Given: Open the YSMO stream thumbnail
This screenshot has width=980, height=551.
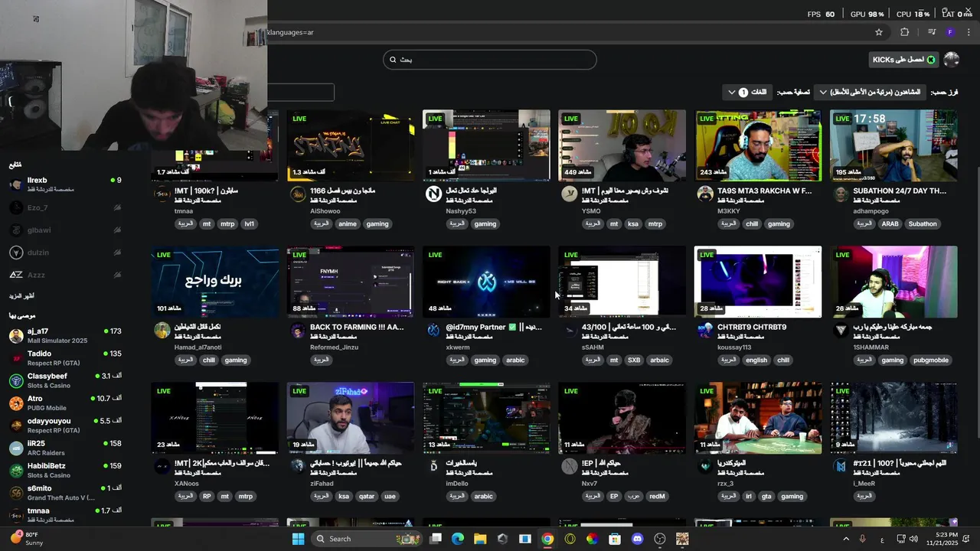Looking at the screenshot, I should (622, 145).
